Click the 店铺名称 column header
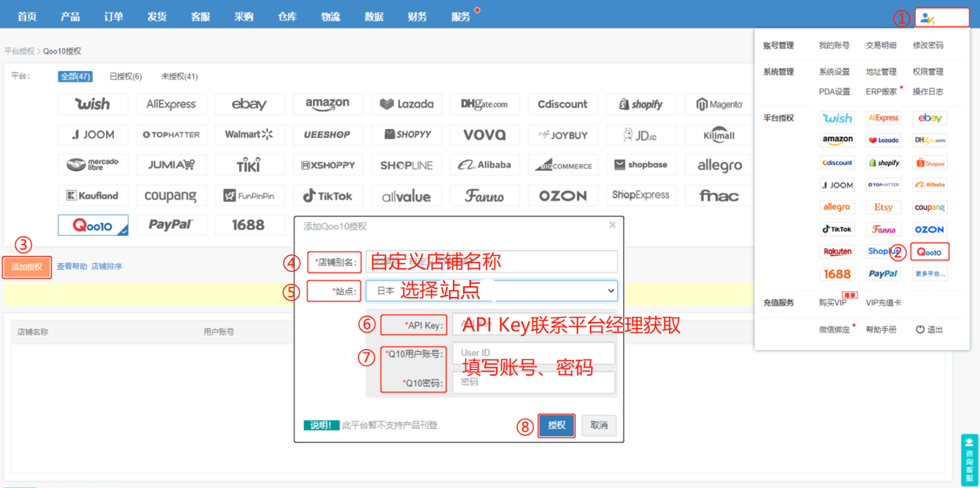 point(33,332)
